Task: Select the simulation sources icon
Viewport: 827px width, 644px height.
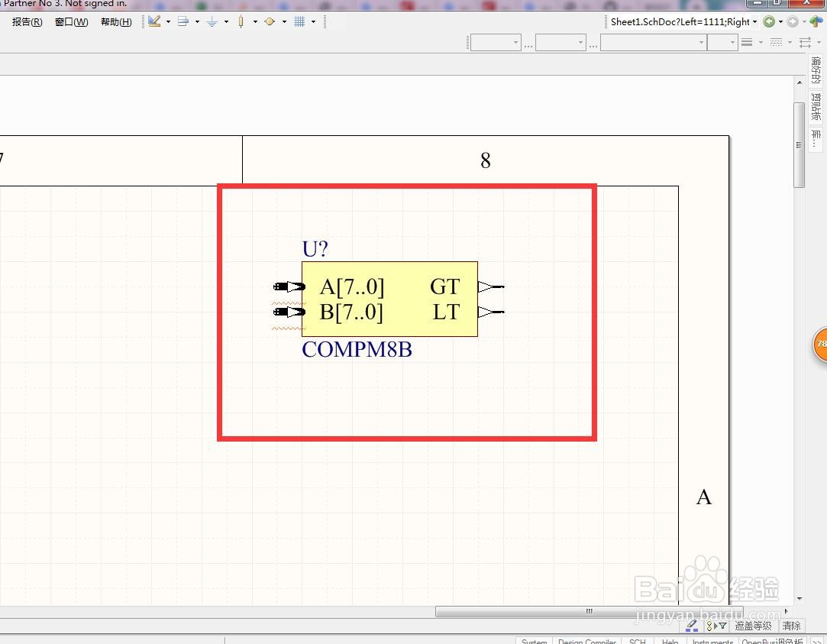Action: 270,21
